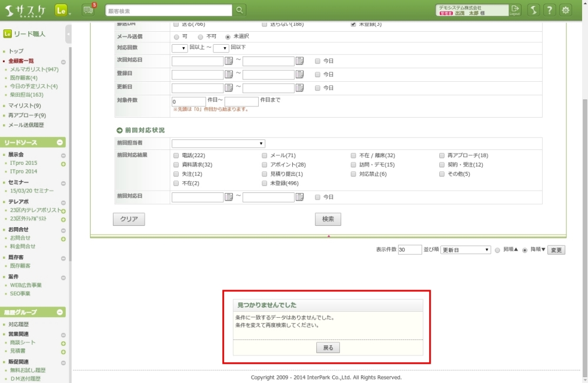Open calendar picker for 登録日 start date
This screenshot has width=588, height=383.
tap(229, 74)
